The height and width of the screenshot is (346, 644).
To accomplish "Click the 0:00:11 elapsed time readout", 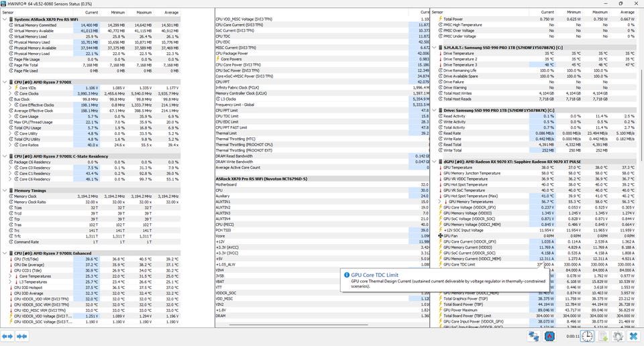I will click(572, 337).
